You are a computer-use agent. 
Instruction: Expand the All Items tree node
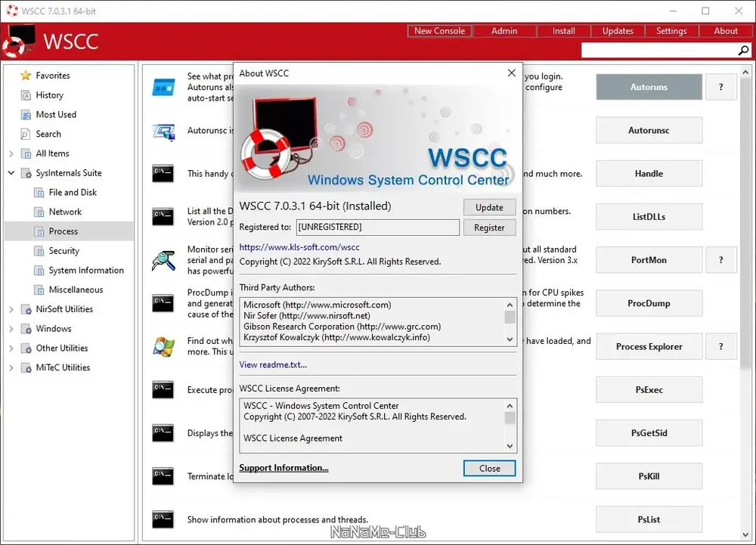coord(11,153)
